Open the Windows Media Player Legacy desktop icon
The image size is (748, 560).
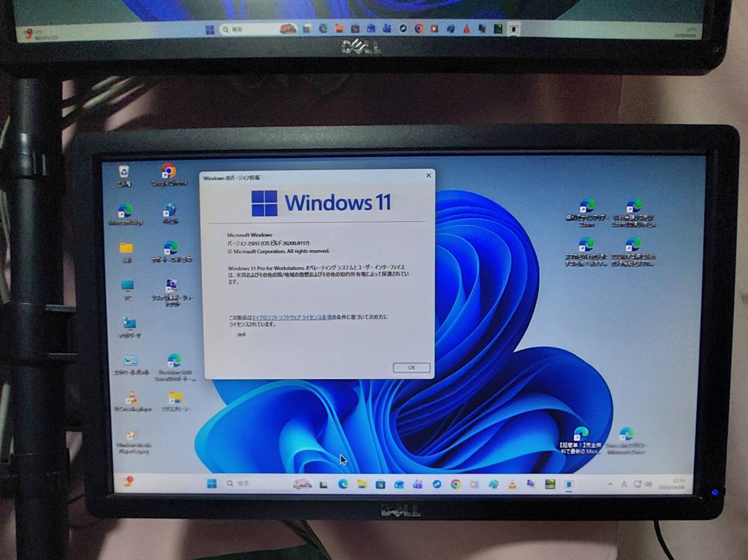(x=132, y=441)
